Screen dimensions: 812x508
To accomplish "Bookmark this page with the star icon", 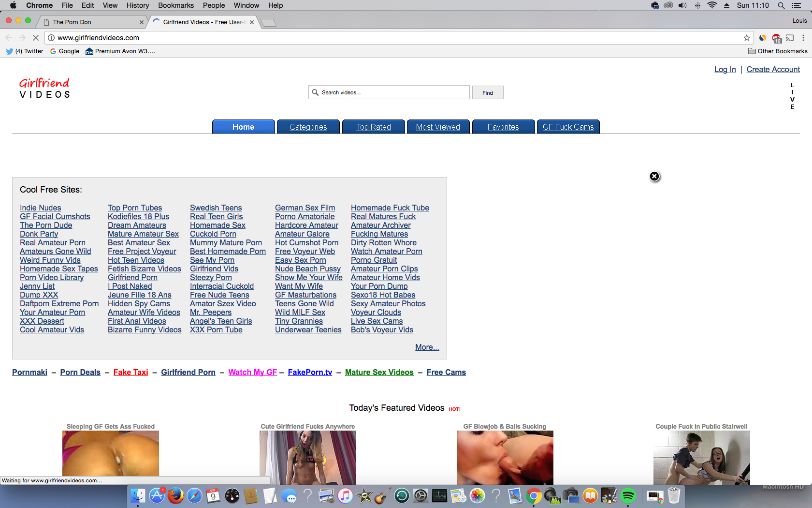I will [x=747, y=38].
